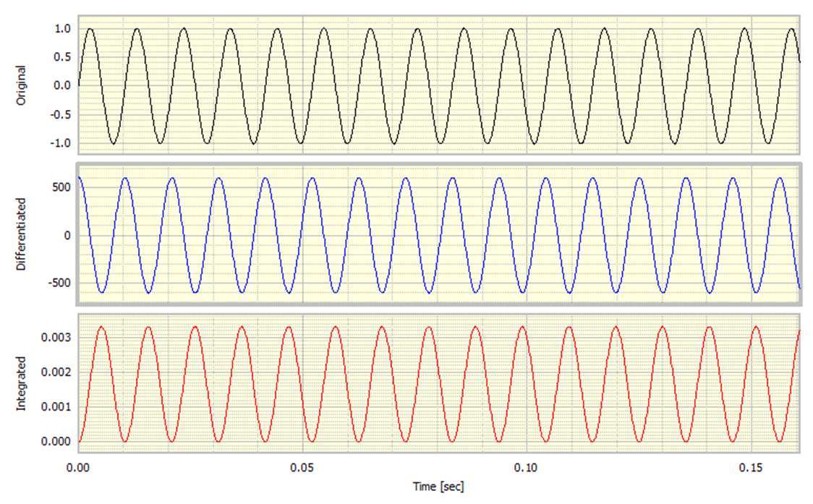Click the Original waveform plot area

(x=438, y=85)
